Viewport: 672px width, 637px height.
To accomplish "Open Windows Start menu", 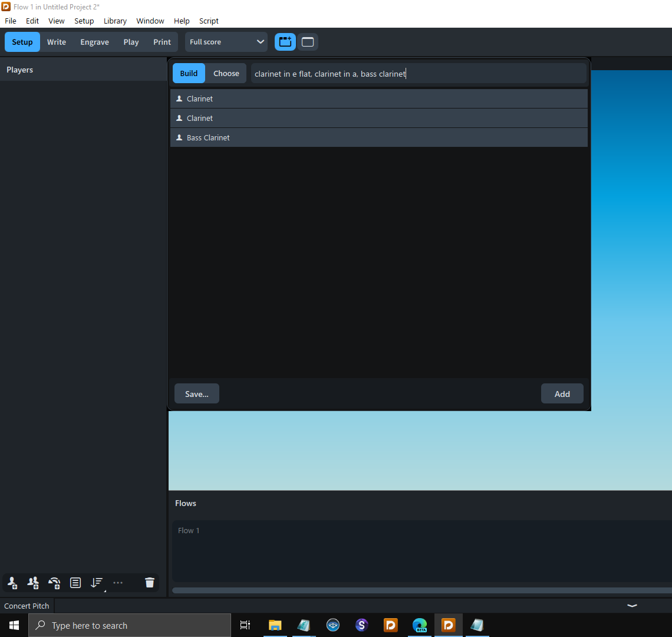I will (x=14, y=625).
